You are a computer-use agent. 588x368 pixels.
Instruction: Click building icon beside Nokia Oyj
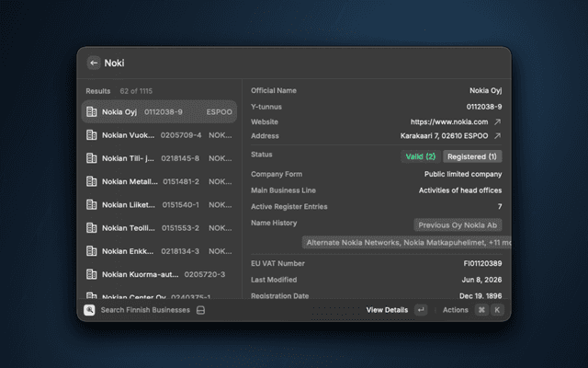tap(92, 111)
